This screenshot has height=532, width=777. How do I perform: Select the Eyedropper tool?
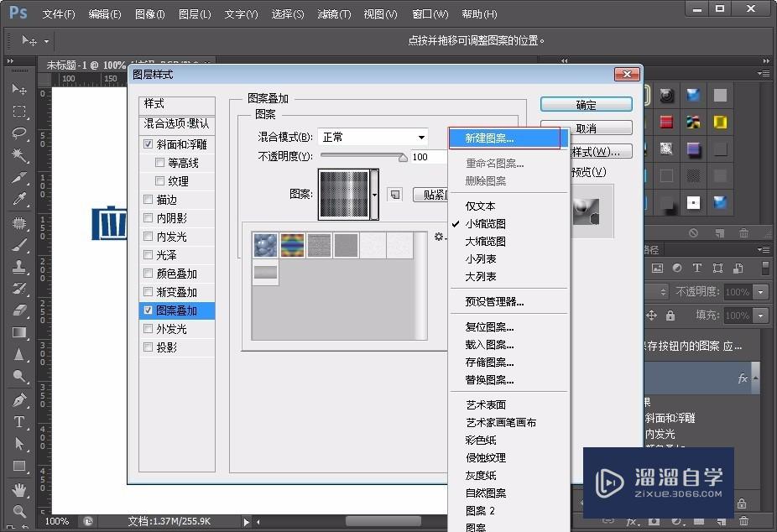coord(19,200)
